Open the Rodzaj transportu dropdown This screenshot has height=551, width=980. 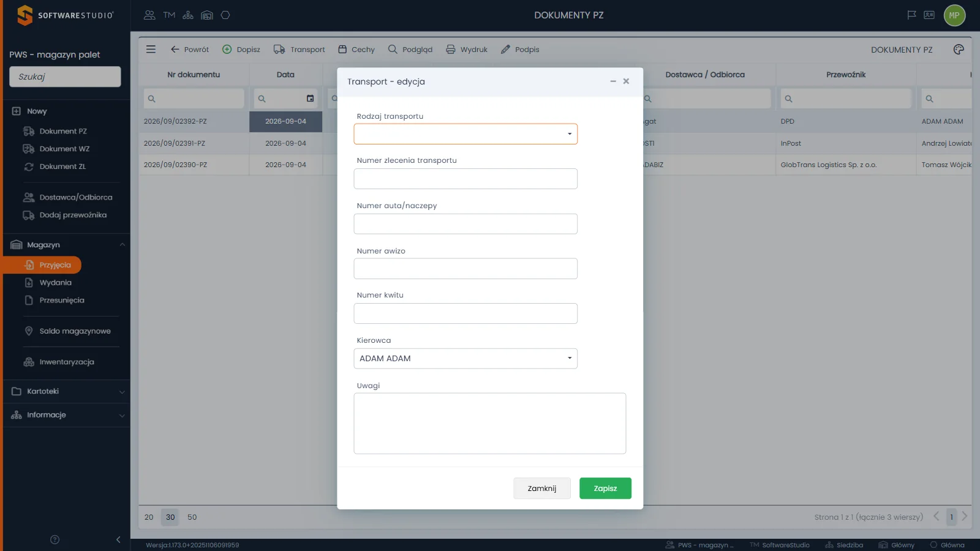[x=466, y=134]
